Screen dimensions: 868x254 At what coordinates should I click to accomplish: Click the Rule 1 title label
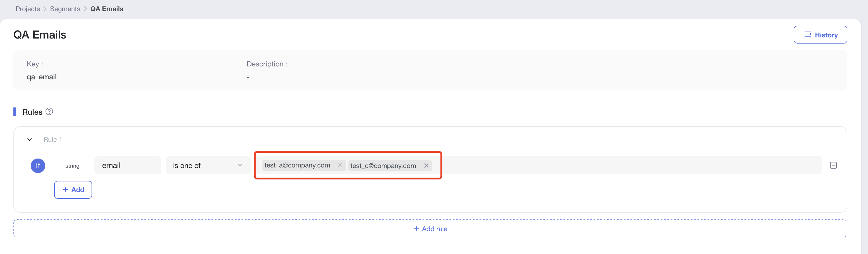point(52,140)
